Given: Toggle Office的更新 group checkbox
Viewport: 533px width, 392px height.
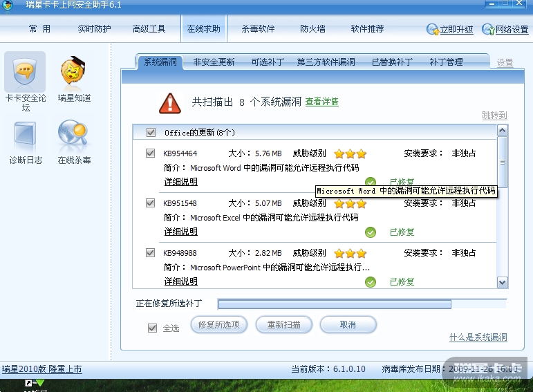Looking at the screenshot, I should pyautogui.click(x=151, y=132).
